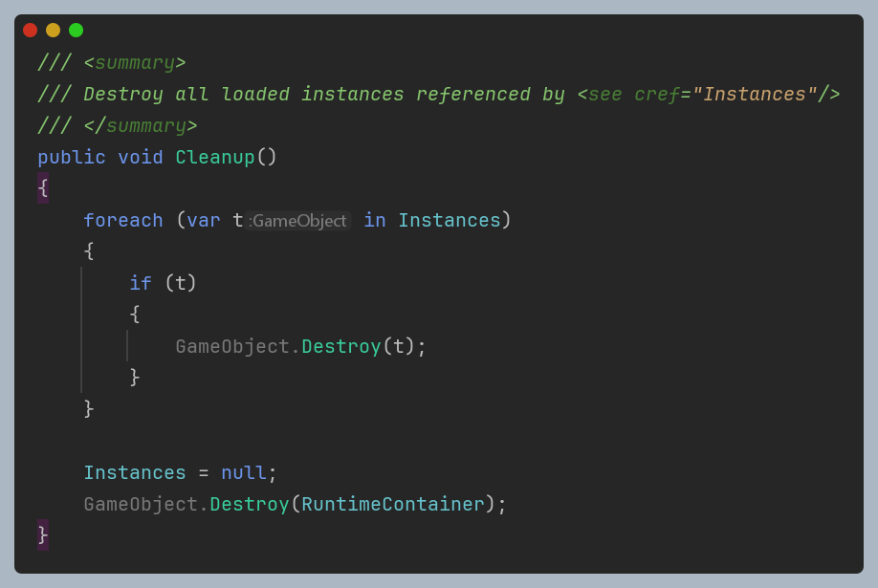The image size is (878, 588).
Task: Click 'Instances' in the null assignment
Action: (135, 472)
